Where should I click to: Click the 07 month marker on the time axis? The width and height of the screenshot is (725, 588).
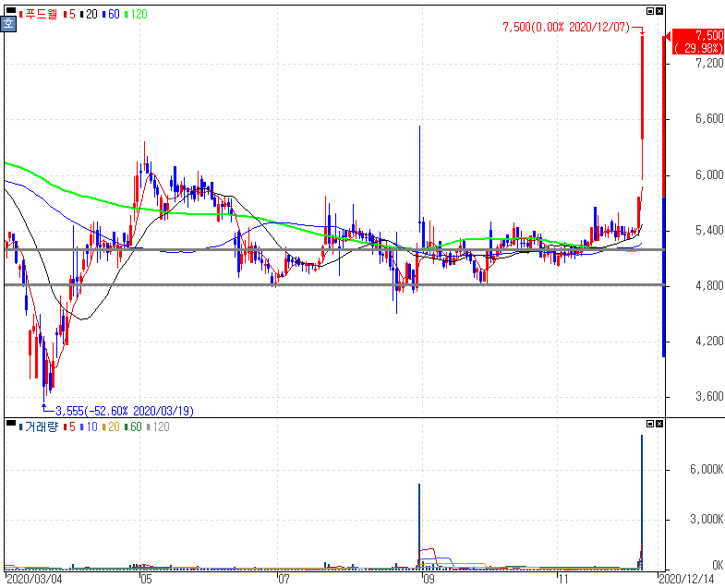tap(284, 579)
